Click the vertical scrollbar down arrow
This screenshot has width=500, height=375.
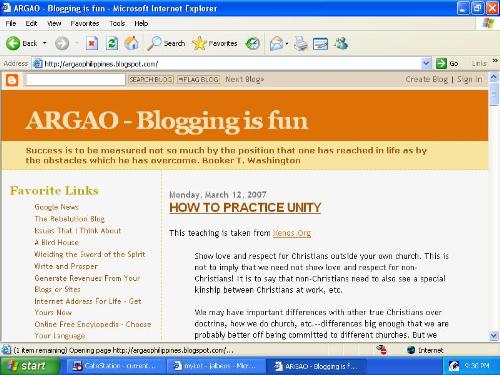click(494, 335)
